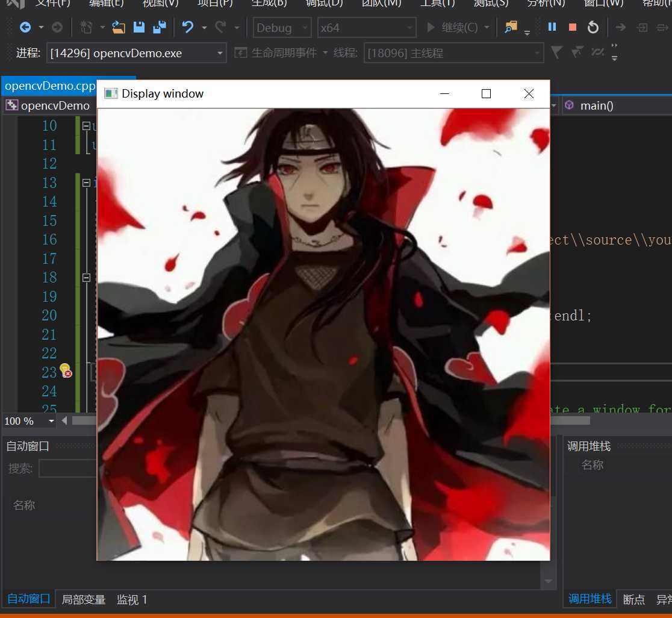Screen dimensions: 672x618
Task: Click the Step Into icon
Action: tap(642, 28)
